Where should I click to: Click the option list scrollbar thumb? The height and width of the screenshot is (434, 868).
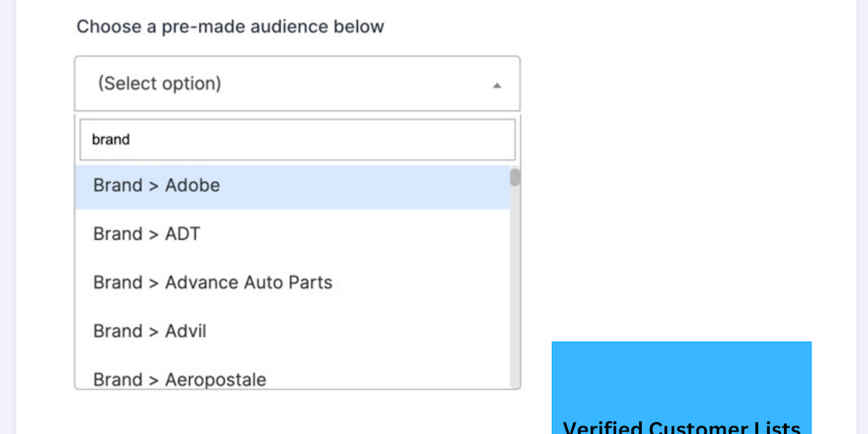pyautogui.click(x=515, y=177)
